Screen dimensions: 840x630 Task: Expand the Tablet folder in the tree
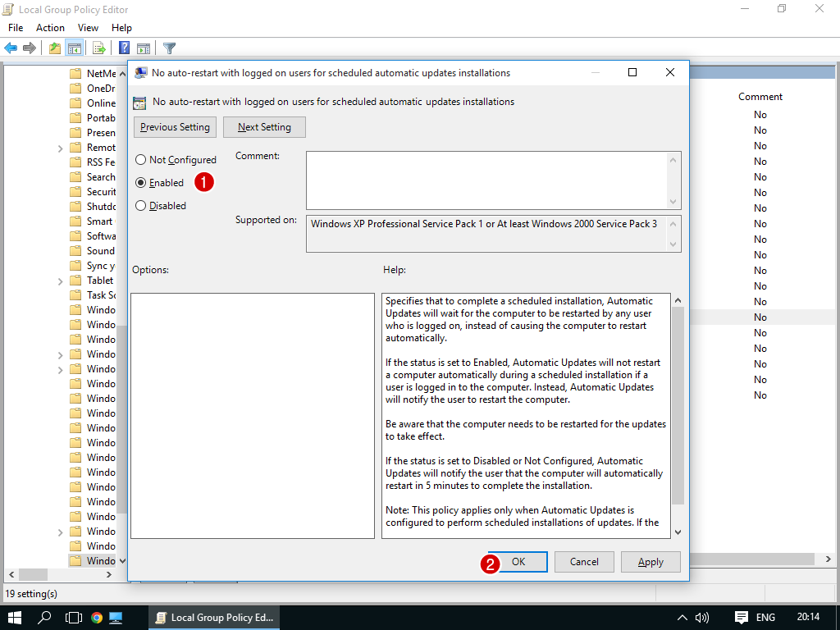(61, 281)
